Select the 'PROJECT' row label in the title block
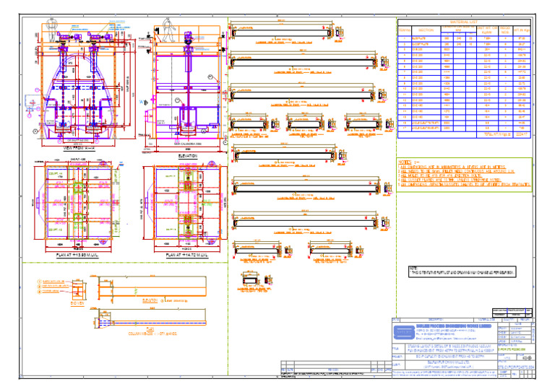Viewport: 555px width, 392px height. point(397,357)
